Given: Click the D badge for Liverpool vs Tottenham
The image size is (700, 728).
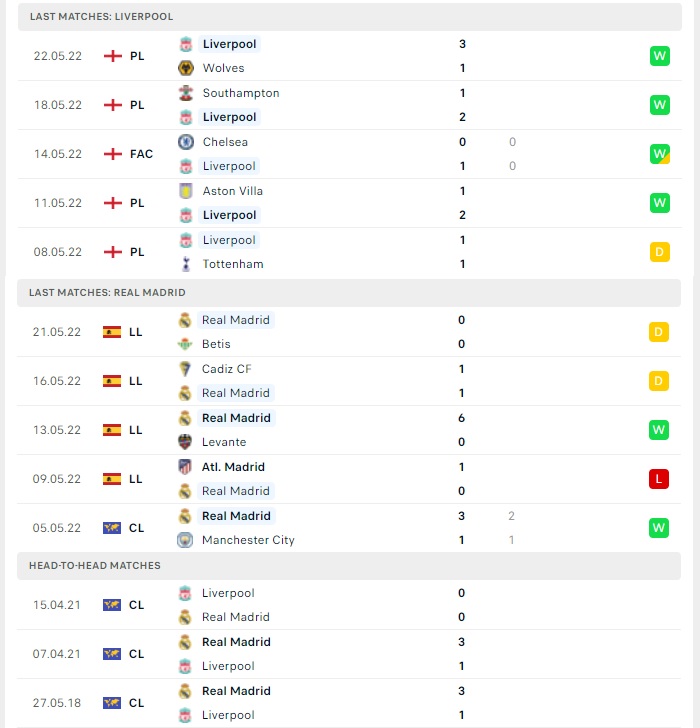Looking at the screenshot, I should (660, 252).
